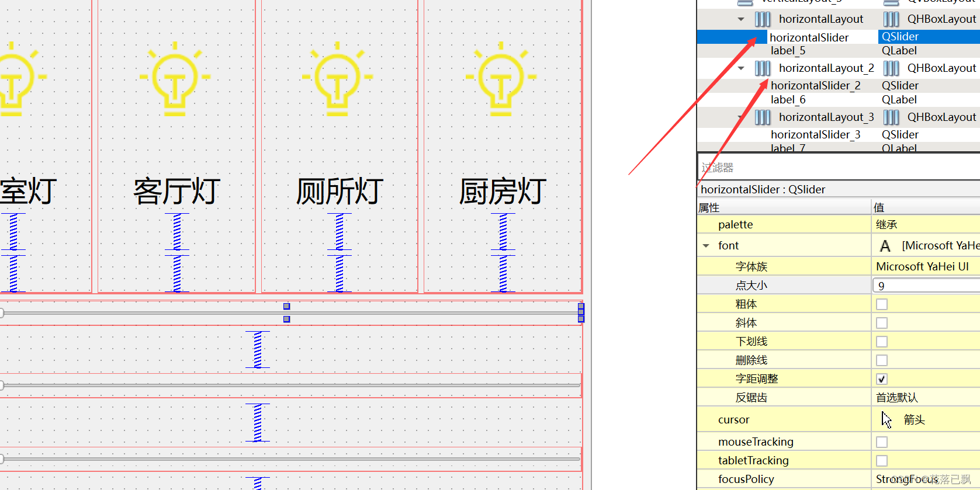
Task: Click QHBoxLayout class icon for horizontalLayout
Action: [891, 19]
